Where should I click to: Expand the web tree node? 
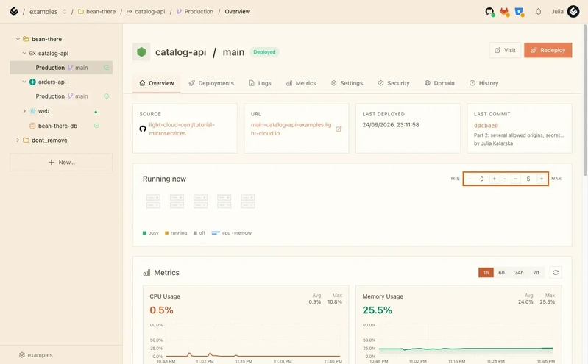tap(24, 111)
